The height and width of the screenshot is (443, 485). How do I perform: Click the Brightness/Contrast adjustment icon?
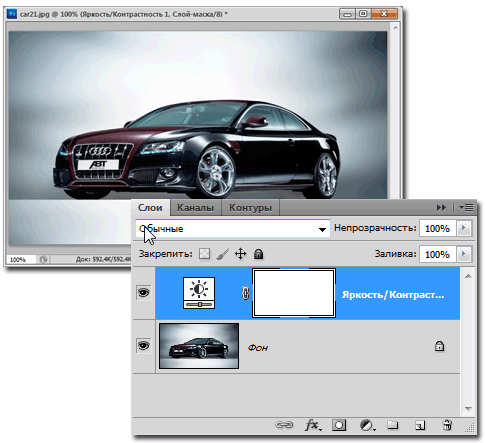(199, 293)
